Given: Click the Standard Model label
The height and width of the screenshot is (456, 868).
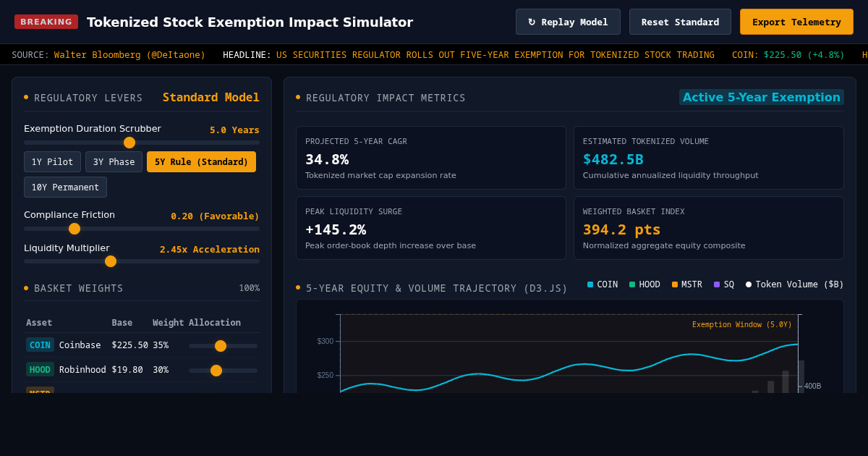Looking at the screenshot, I should pos(211,97).
